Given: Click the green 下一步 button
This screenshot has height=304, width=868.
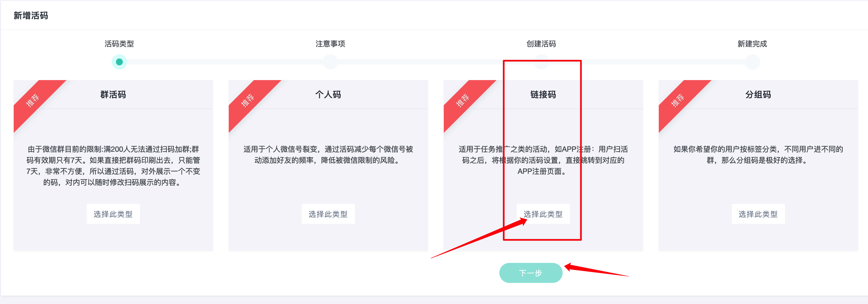Looking at the screenshot, I should point(531,273).
